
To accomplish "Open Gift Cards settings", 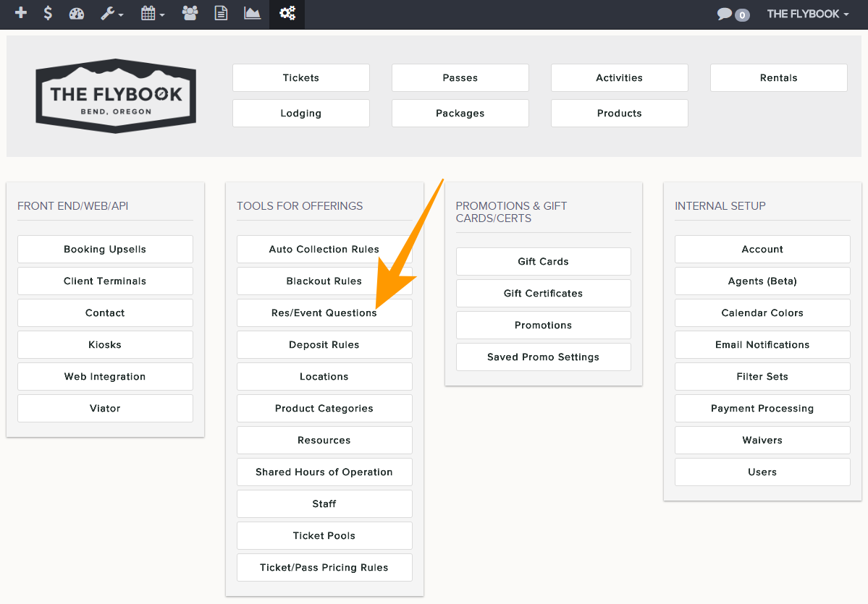I will pos(544,262).
